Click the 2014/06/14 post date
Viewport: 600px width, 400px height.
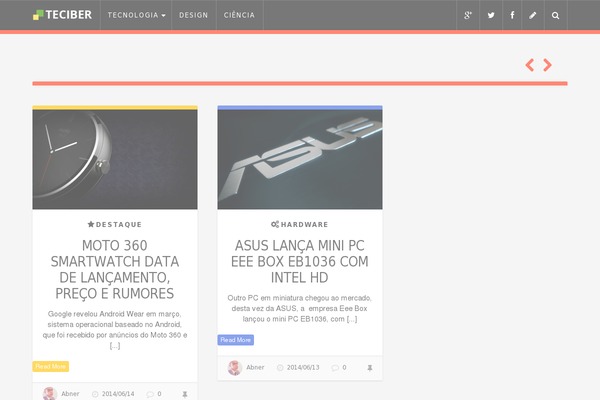tap(118, 394)
